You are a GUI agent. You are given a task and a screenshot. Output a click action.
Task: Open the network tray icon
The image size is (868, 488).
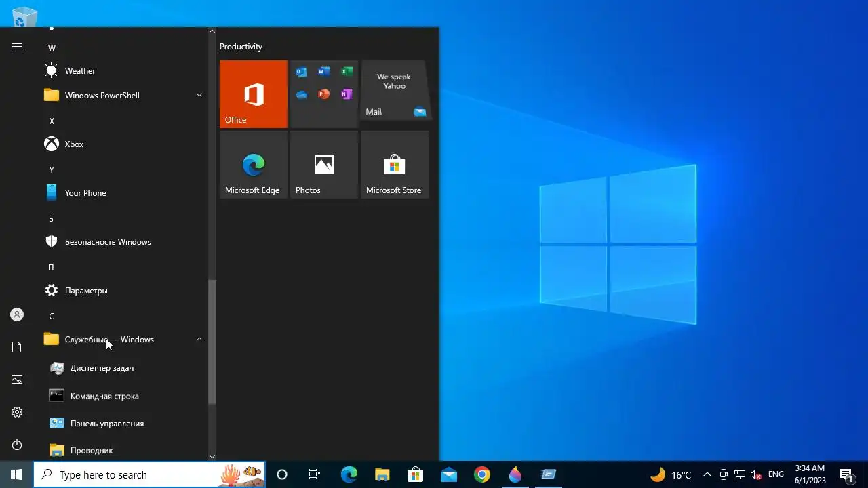pos(740,474)
